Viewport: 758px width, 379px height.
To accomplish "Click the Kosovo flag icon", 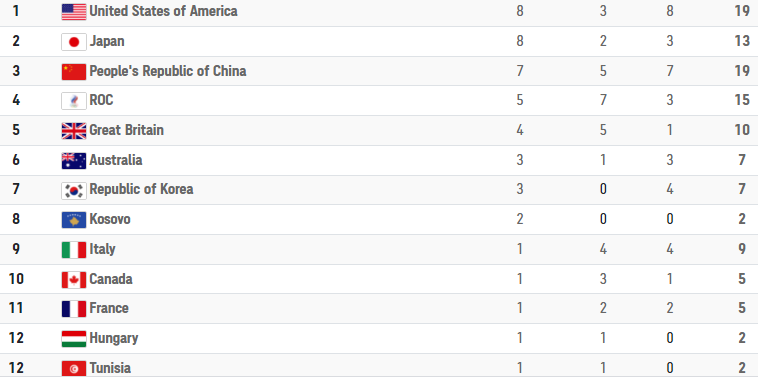I will (x=73, y=220).
